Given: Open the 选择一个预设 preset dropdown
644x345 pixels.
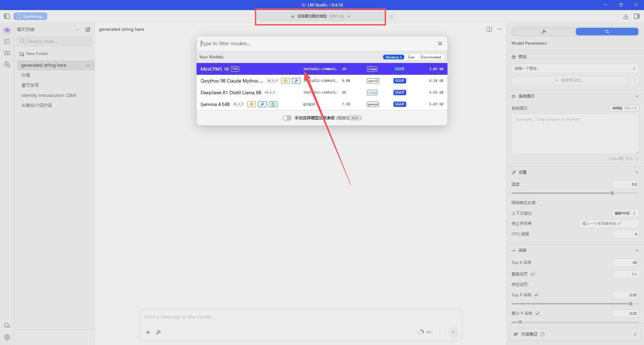Looking at the screenshot, I should (x=575, y=68).
